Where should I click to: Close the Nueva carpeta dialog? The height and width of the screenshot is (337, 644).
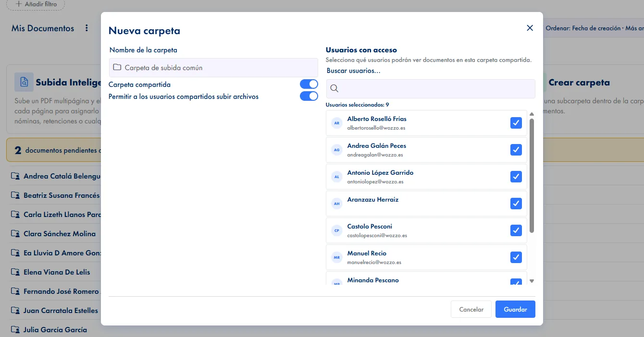pos(530,28)
